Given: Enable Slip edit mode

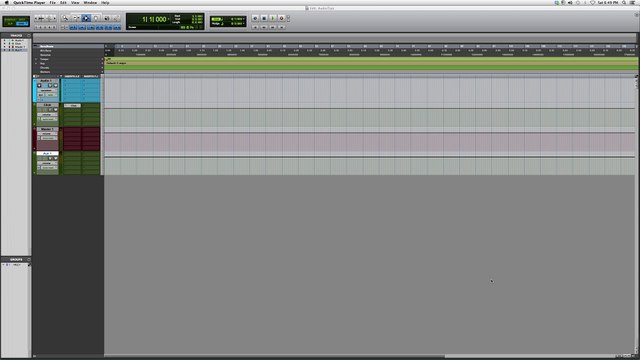Looking at the screenshot, I should (x=9, y=24).
